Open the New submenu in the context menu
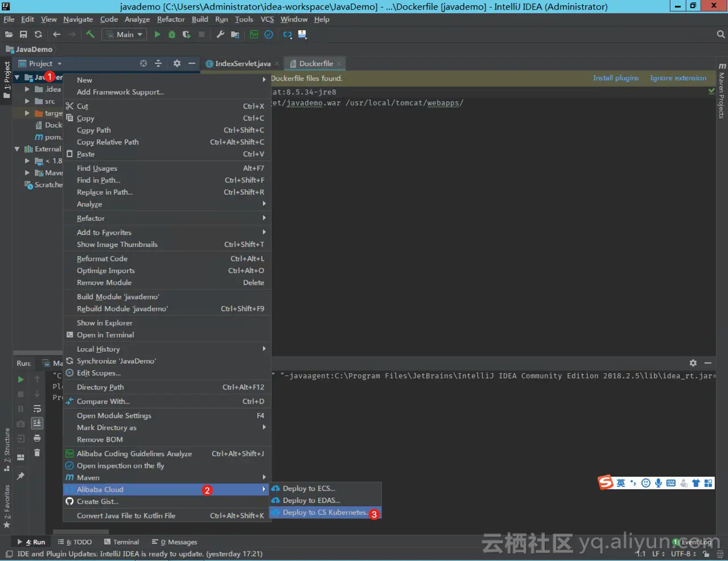Screen dimensions: 728x561 pyautogui.click(x=167, y=80)
